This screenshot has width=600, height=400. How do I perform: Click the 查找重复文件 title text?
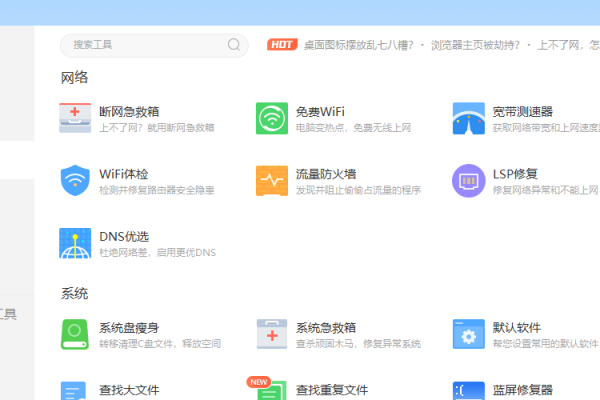pos(332,390)
